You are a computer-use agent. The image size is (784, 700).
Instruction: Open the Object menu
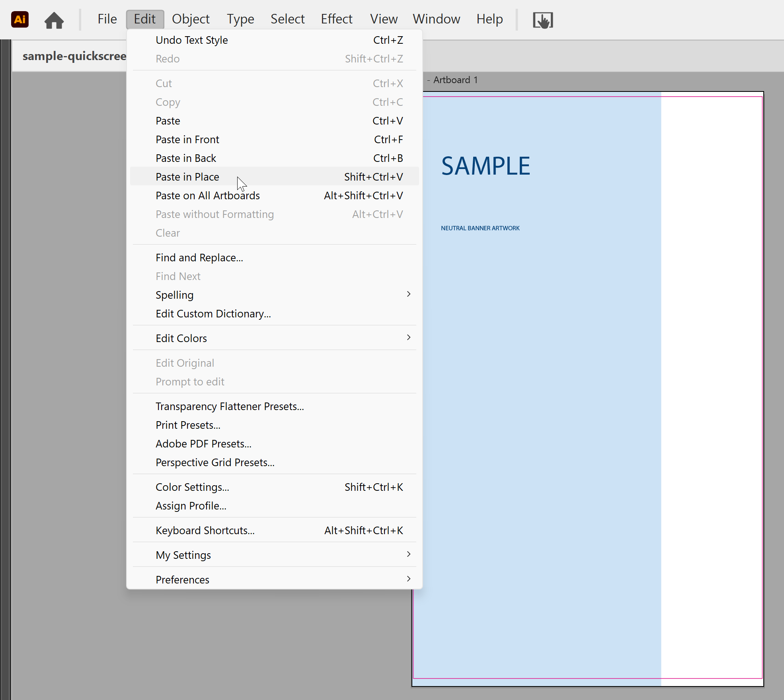click(191, 19)
